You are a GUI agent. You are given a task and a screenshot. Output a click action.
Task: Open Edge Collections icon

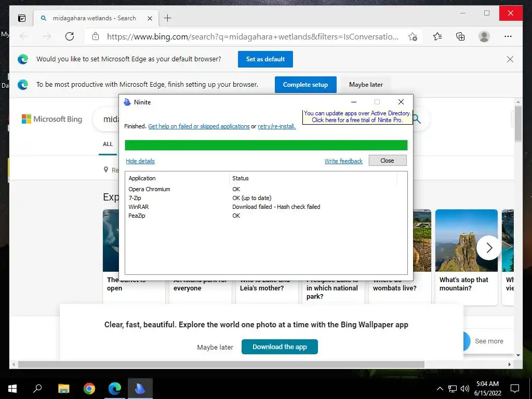(x=460, y=36)
